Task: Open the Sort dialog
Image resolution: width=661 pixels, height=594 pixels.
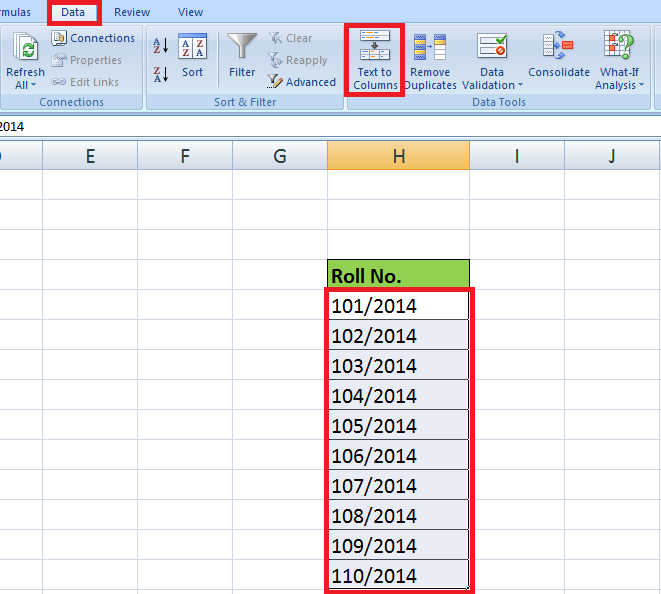Action: [x=193, y=55]
